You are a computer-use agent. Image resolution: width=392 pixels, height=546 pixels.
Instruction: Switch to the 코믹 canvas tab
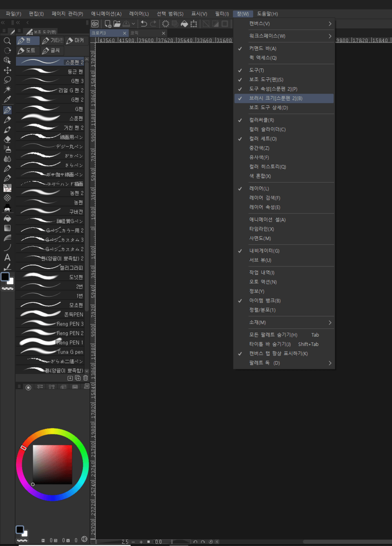[135, 33]
